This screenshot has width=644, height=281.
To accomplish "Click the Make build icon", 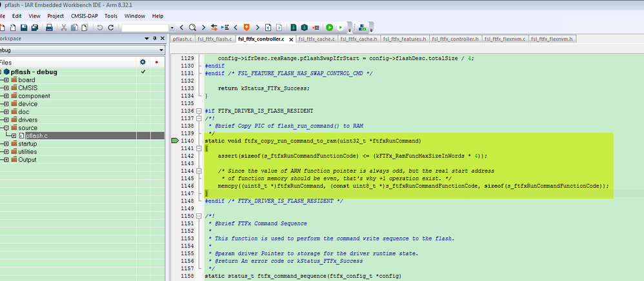I will coord(305,28).
